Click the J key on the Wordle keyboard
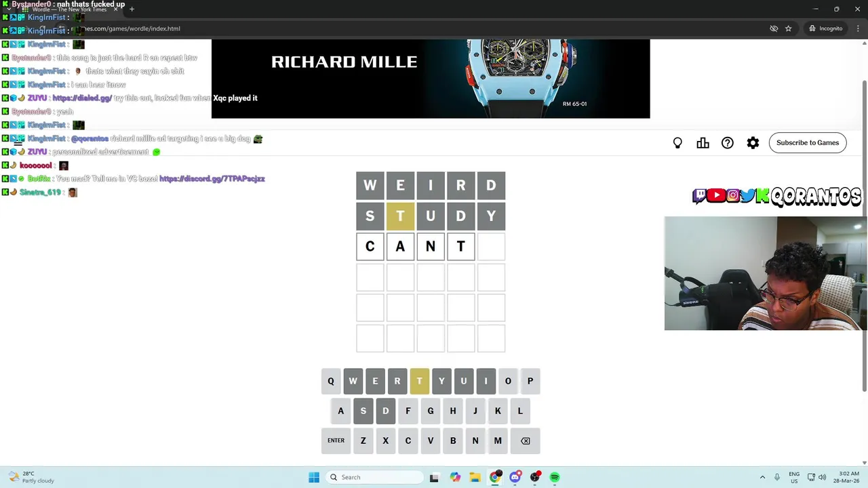868x488 pixels. click(x=475, y=411)
